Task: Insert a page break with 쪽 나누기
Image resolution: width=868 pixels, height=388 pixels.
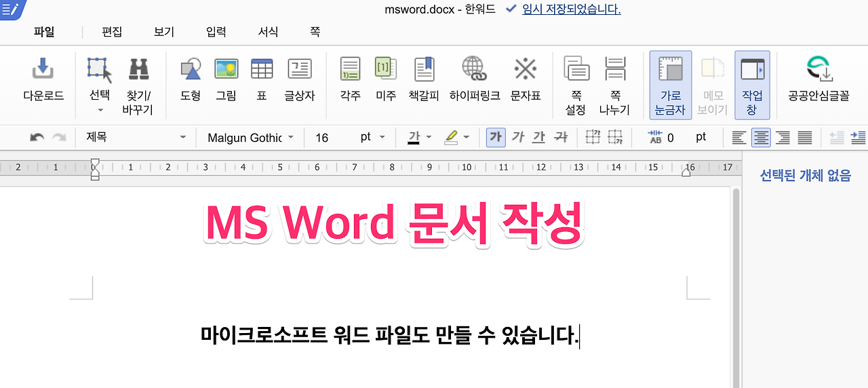Action: pyautogui.click(x=614, y=85)
